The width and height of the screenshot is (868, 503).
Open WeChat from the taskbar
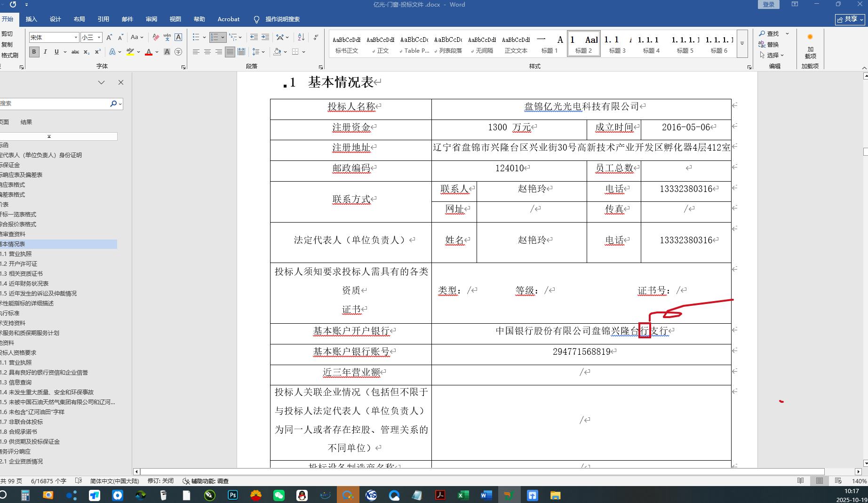pos(279,495)
